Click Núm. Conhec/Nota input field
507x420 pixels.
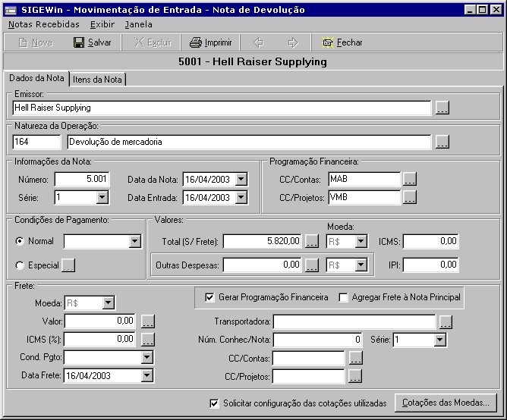tap(317, 340)
